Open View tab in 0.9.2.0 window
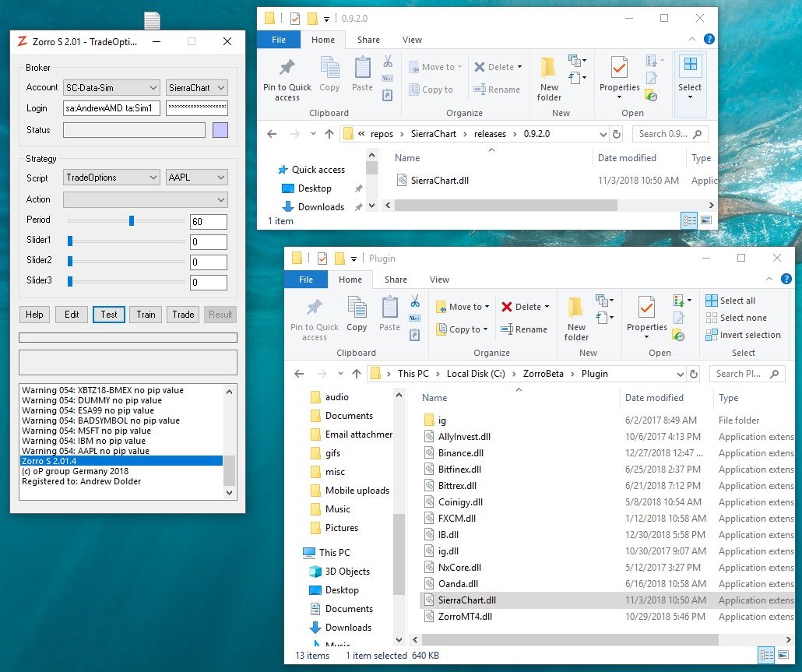 pos(412,40)
